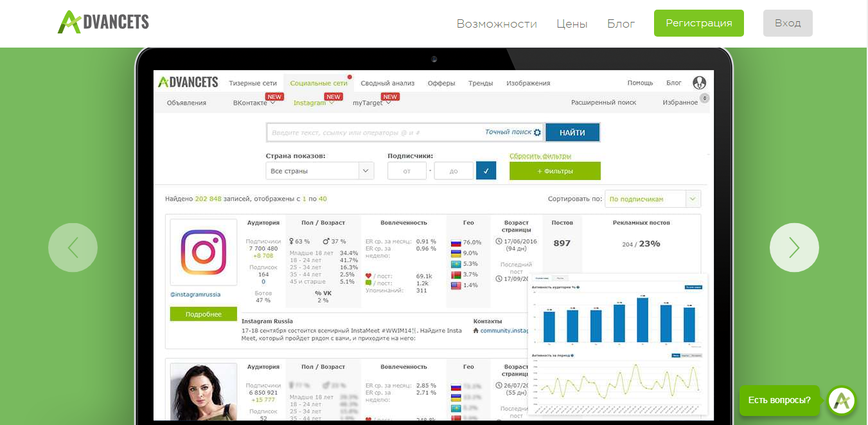Viewport: 868px width, 425px height.
Task: Click the green + Фильтры button
Action: (555, 171)
